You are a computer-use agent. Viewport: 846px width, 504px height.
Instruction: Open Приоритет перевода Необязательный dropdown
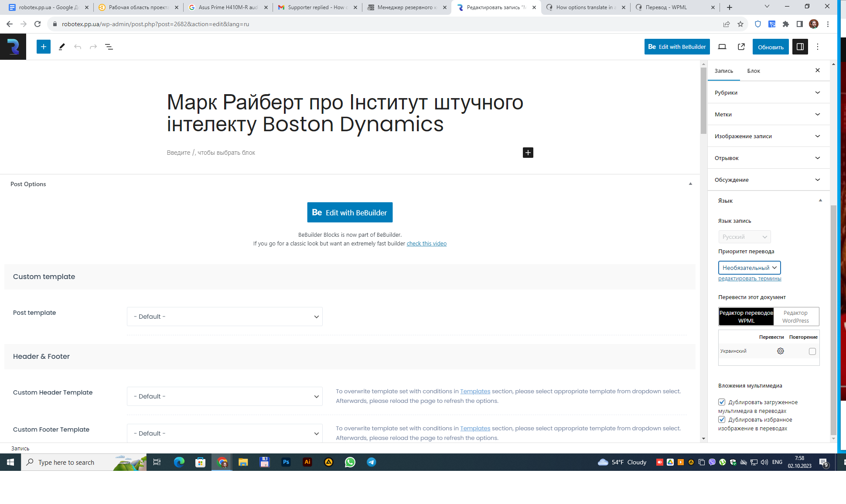pos(749,268)
